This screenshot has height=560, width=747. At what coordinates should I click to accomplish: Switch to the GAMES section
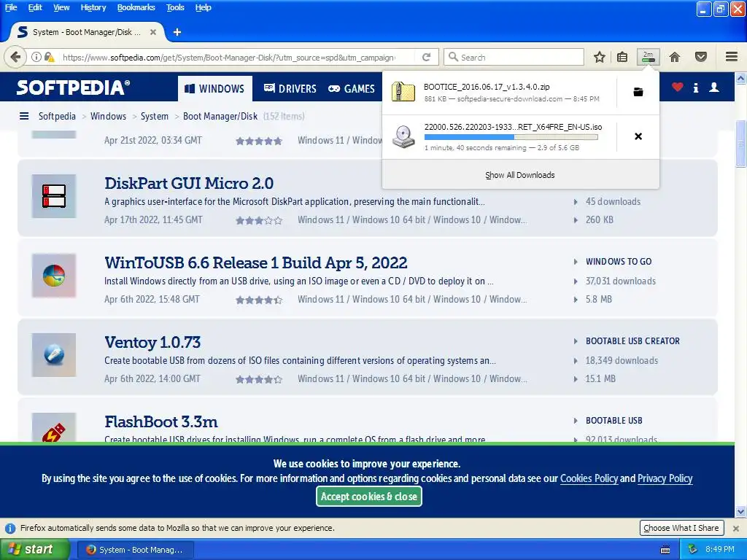[352, 88]
